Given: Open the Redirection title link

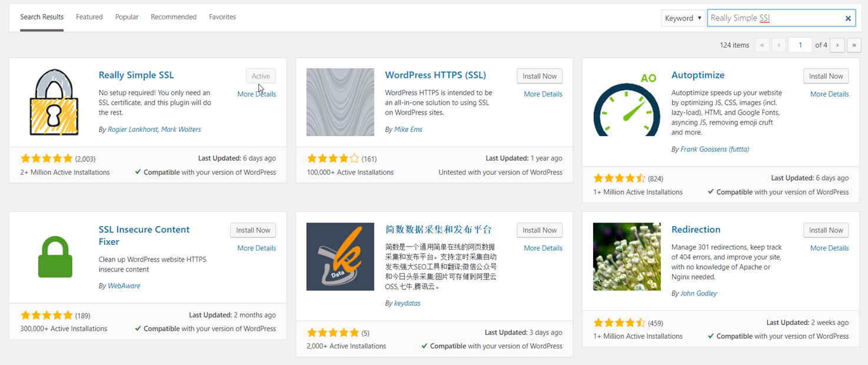Looking at the screenshot, I should (696, 230).
